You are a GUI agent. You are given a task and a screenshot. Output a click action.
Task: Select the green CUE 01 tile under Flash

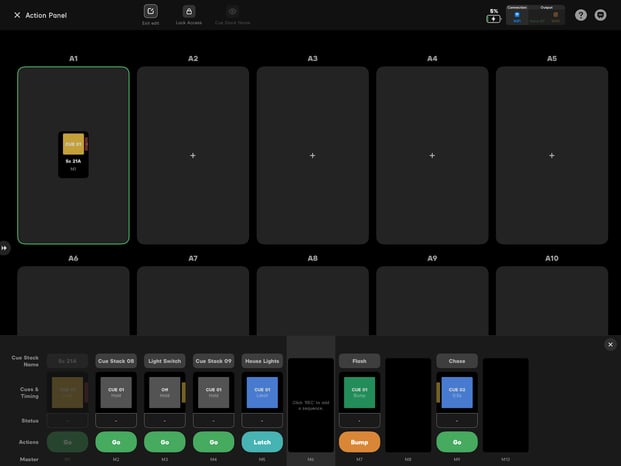click(x=360, y=392)
